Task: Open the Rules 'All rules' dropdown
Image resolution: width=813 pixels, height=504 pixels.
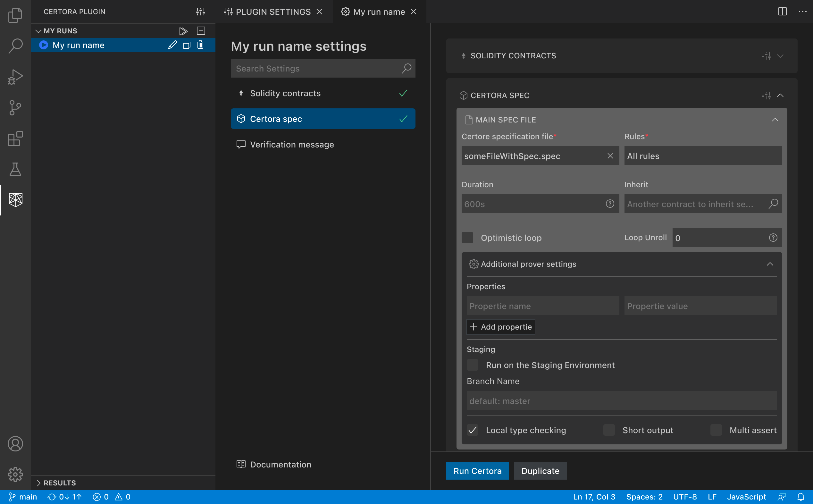Action: tap(703, 156)
